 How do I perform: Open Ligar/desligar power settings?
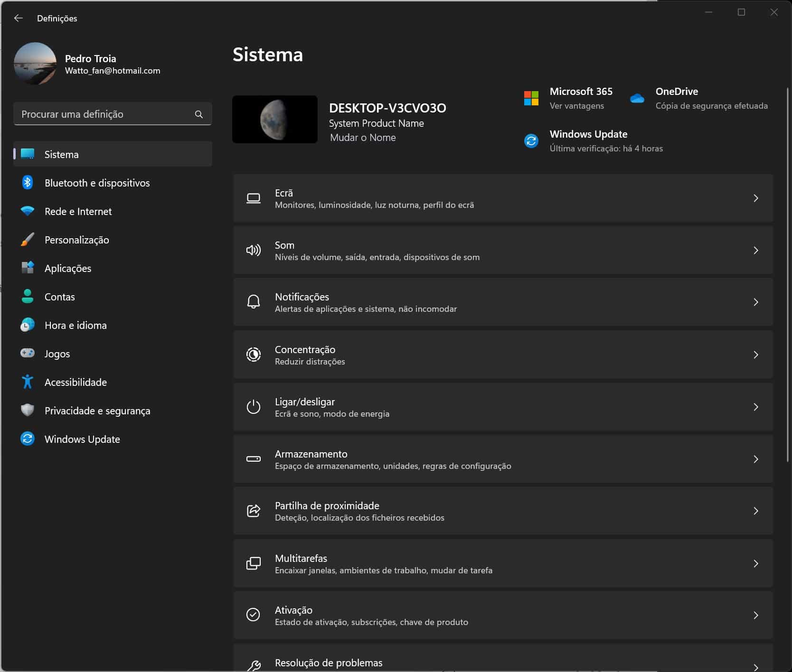pos(502,407)
